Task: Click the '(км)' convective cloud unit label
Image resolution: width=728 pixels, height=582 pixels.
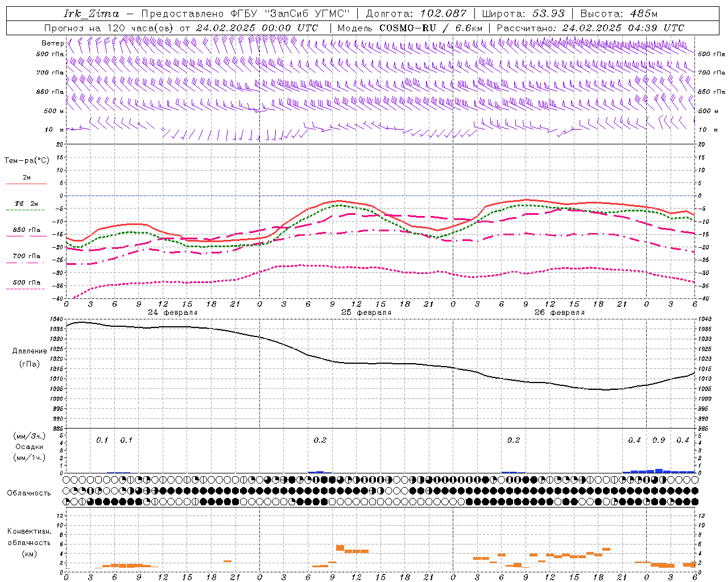Action: point(29,554)
